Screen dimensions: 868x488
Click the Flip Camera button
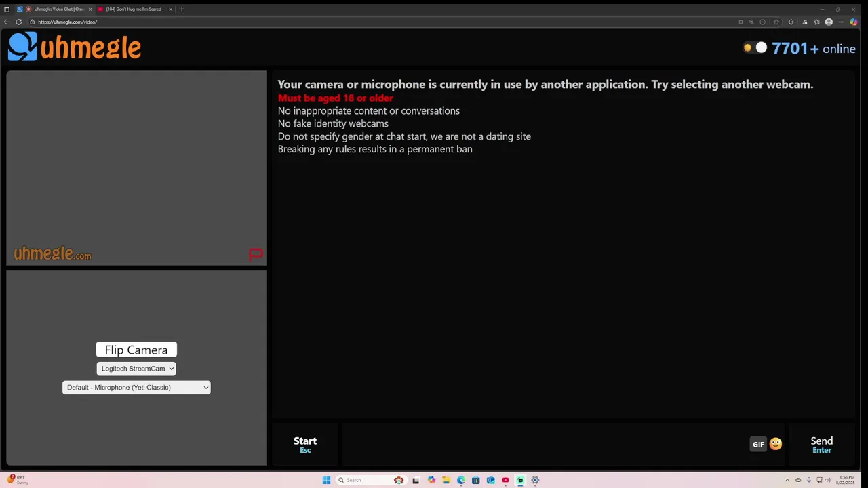tap(136, 350)
